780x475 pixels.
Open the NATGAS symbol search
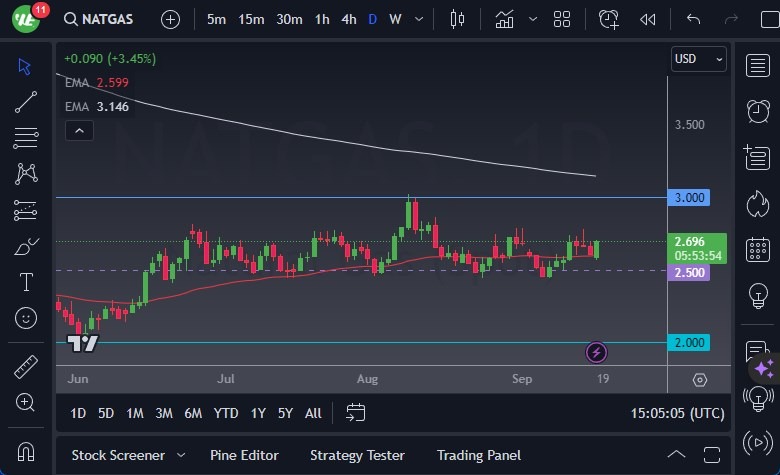98,19
